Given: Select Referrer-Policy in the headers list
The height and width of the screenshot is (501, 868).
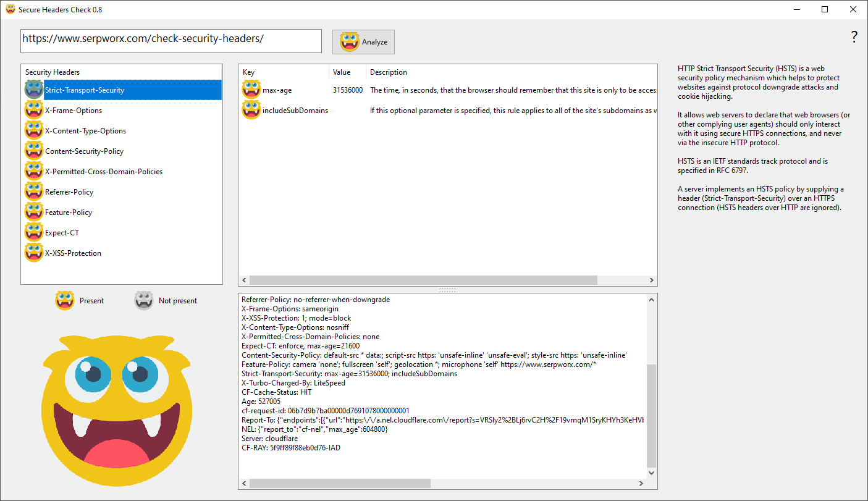Looking at the screenshot, I should coord(69,192).
